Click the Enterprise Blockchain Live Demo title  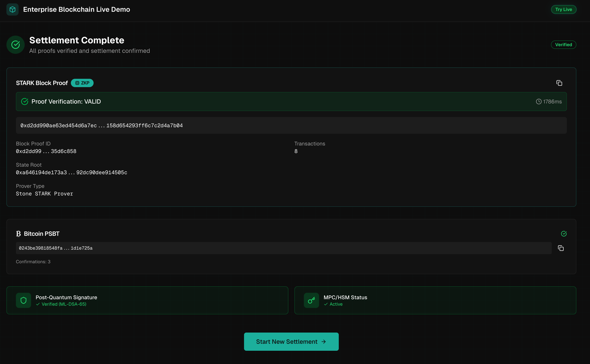click(77, 9)
